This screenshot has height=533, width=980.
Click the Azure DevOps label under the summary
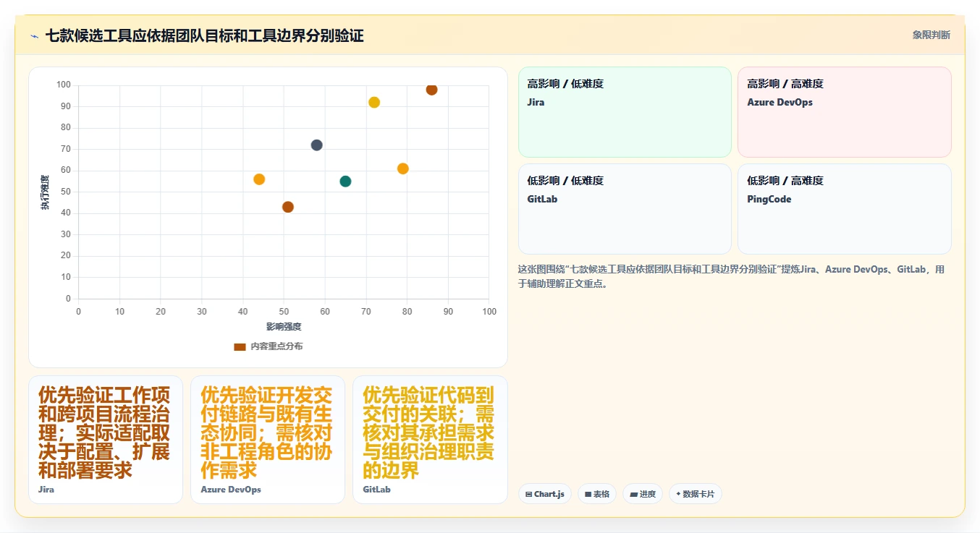point(231,490)
